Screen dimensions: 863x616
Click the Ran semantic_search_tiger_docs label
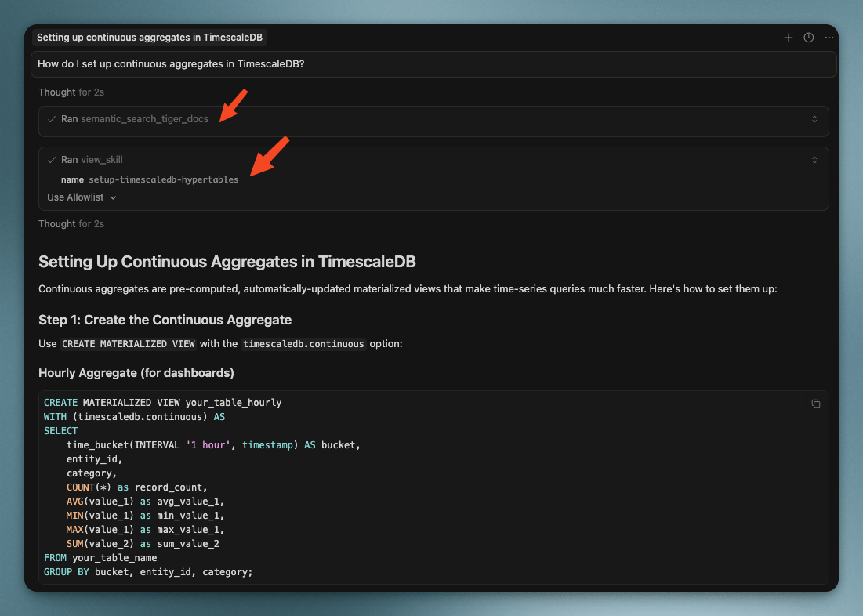(135, 119)
